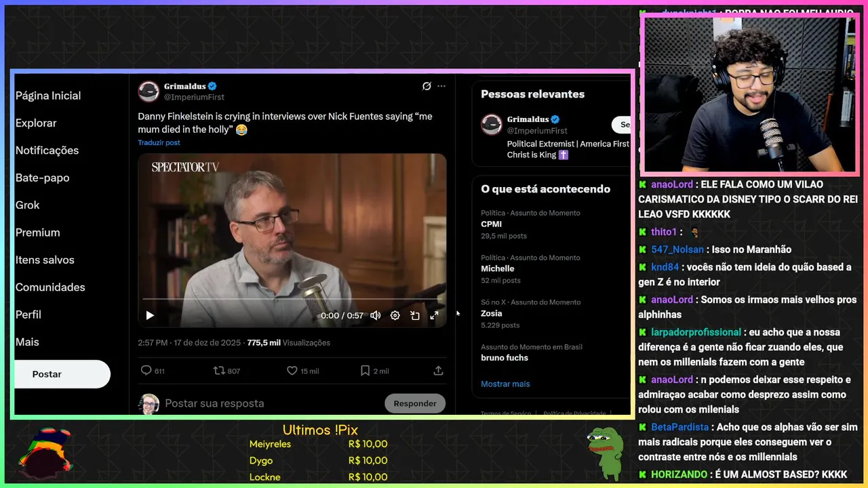Repost using the 807 retweet icon
The height and width of the screenshot is (488, 868).
[x=226, y=371]
